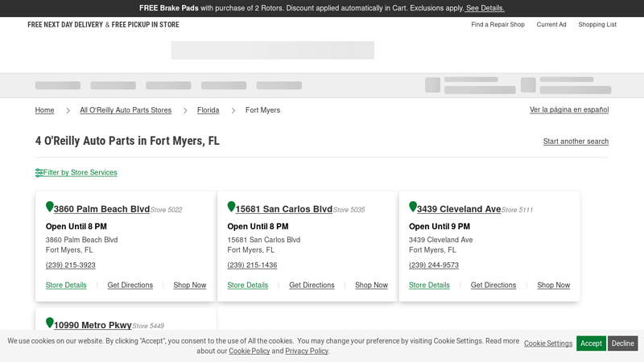Open Shopping List link
Image resolution: width=644 pixels, height=362 pixels.
tap(597, 25)
